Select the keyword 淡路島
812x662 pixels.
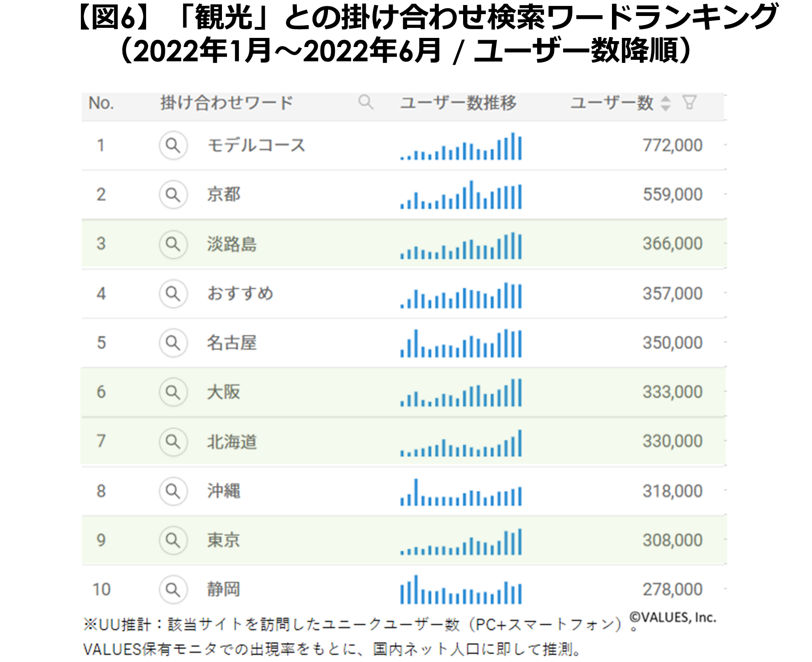pyautogui.click(x=232, y=244)
